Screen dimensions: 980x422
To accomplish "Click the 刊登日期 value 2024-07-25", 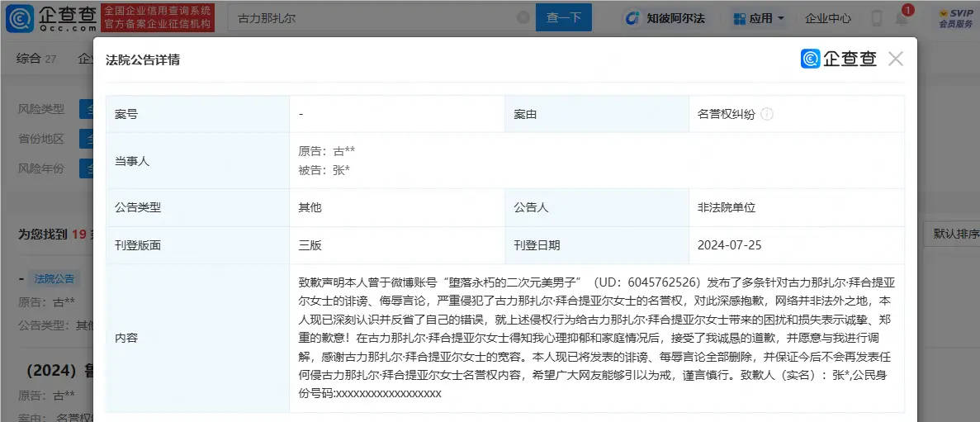I will pyautogui.click(x=729, y=245).
